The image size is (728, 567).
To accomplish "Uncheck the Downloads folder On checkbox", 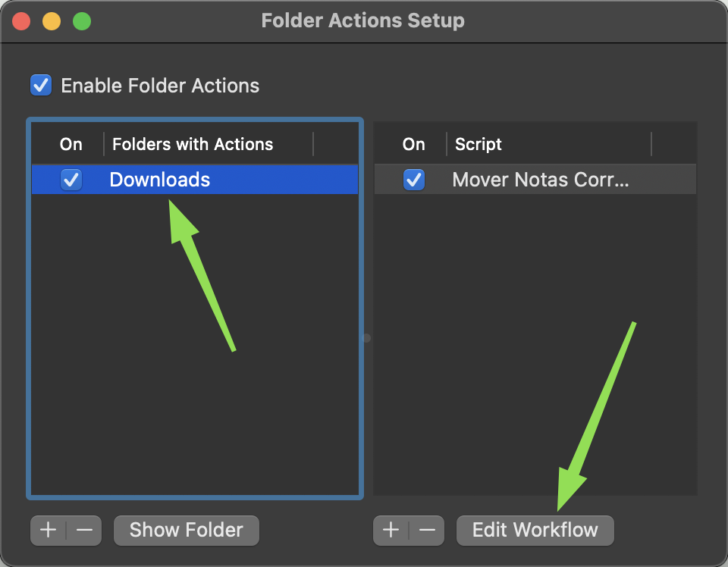I will (71, 180).
